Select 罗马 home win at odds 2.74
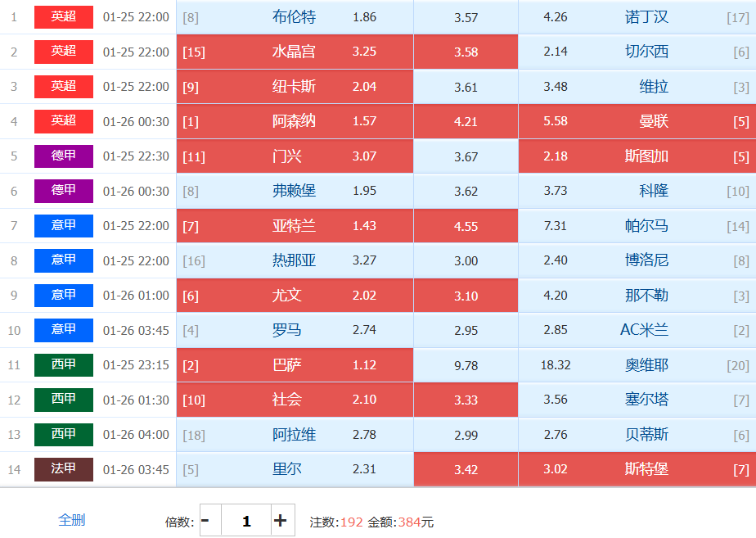 point(295,330)
